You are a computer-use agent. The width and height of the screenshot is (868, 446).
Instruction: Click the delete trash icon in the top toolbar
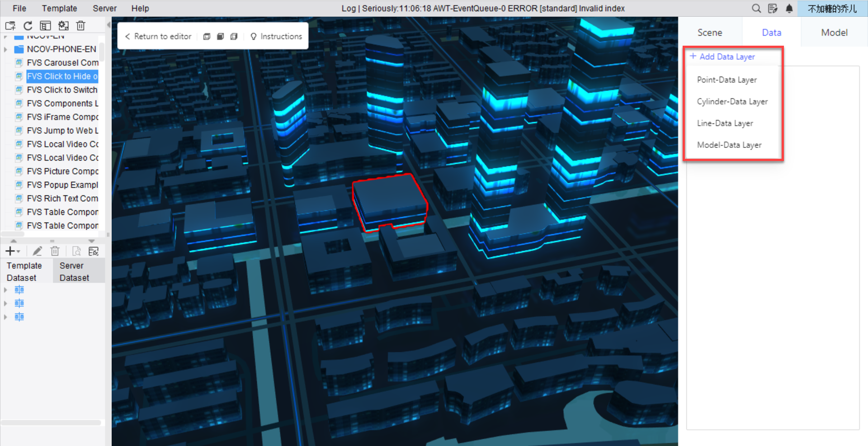click(80, 26)
